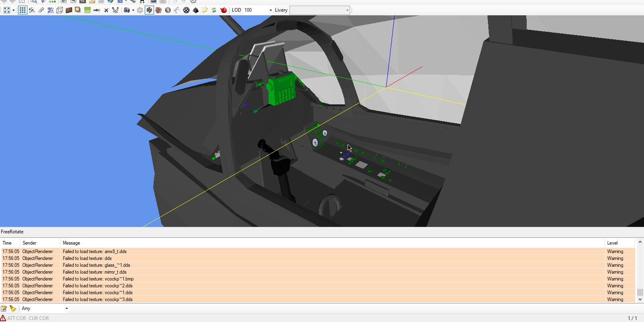644x322 pixels.
Task: Click the Level column header
Action: [612, 243]
